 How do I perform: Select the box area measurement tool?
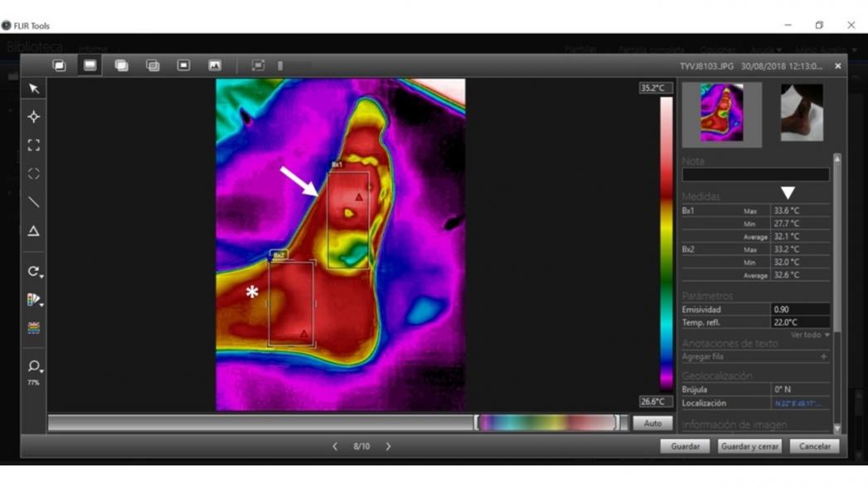tap(34, 145)
